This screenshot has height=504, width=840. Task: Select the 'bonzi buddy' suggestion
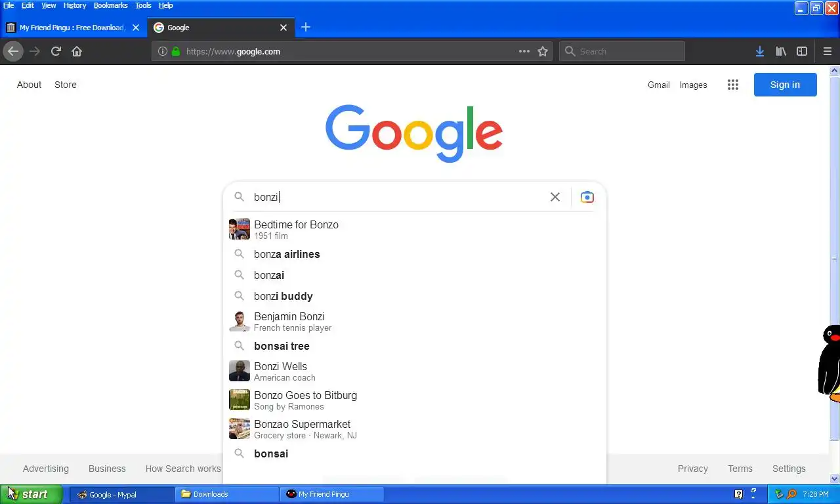414,296
